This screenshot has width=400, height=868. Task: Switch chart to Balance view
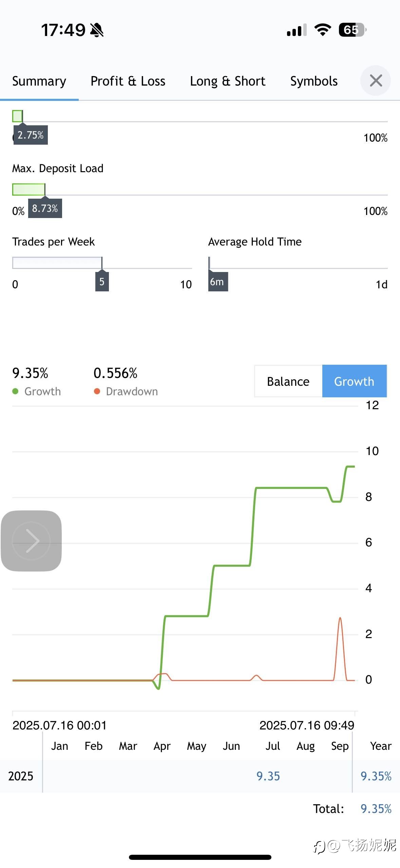click(288, 381)
